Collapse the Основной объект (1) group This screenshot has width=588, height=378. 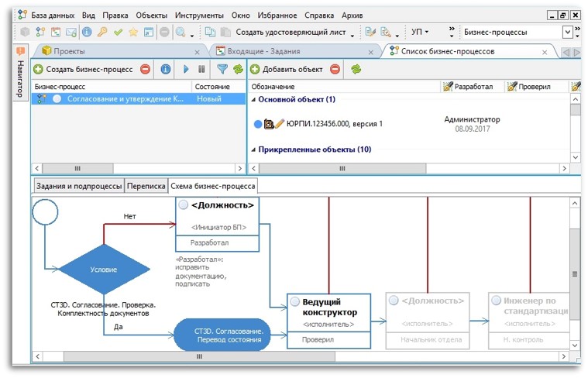tap(253, 100)
